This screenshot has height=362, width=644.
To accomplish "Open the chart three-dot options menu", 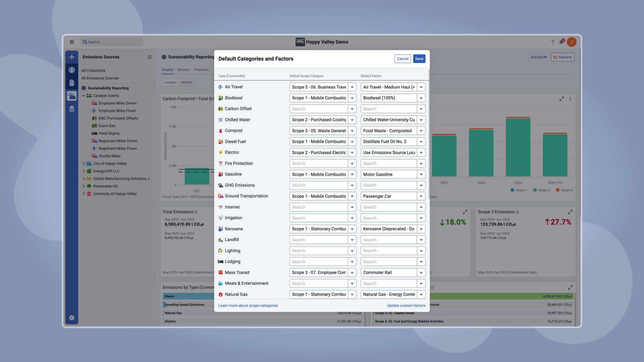I will (570, 99).
